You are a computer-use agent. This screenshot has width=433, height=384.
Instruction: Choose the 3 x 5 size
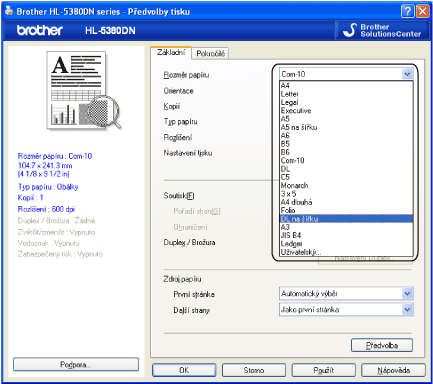(x=346, y=194)
